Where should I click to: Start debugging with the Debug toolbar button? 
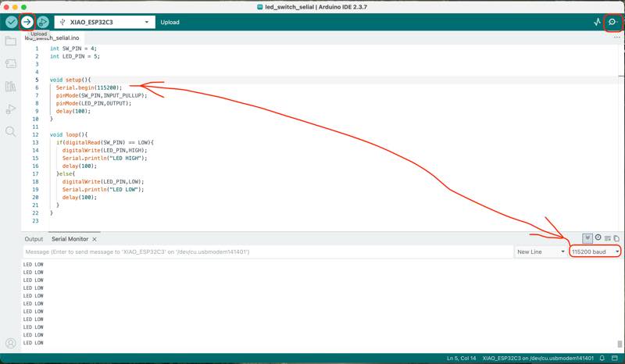click(43, 22)
